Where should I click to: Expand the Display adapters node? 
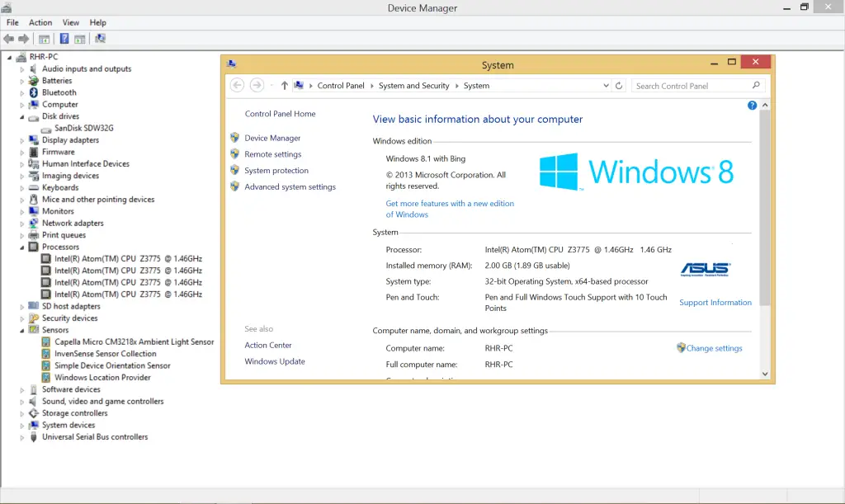(22, 140)
